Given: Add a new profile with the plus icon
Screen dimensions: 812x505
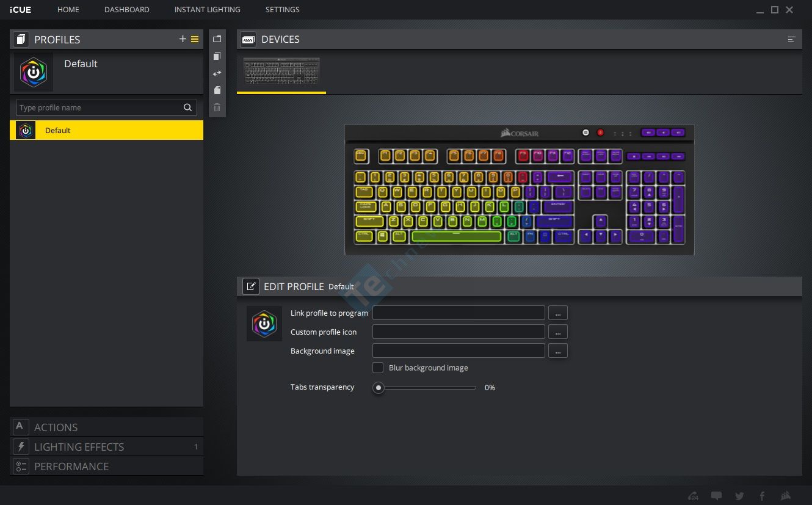Looking at the screenshot, I should (183, 39).
